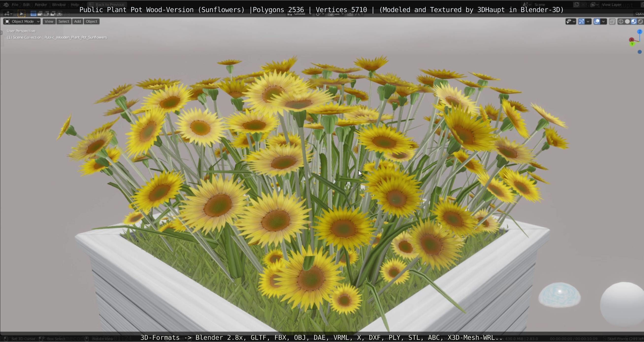Click the 'User Perspective' viewport label
The width and height of the screenshot is (644, 342).
pos(21,31)
